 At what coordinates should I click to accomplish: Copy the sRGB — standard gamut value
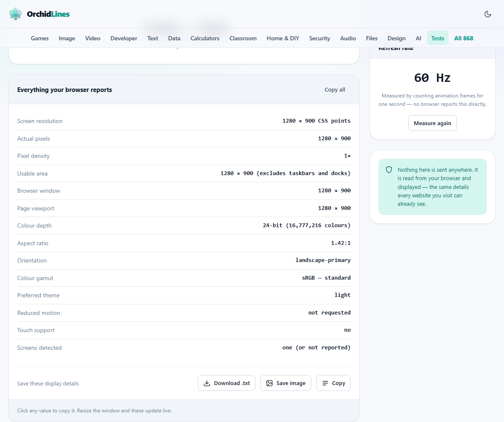(326, 278)
